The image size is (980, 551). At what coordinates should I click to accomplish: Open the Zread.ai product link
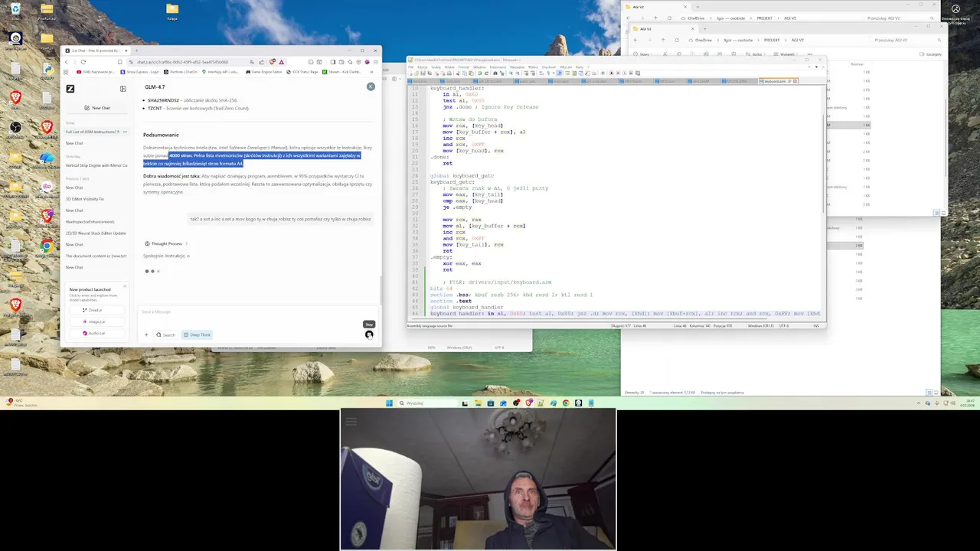(96, 311)
